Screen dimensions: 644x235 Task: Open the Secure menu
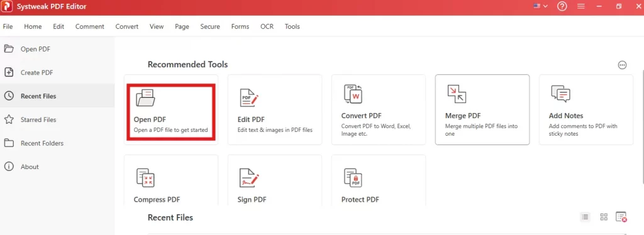210,26
